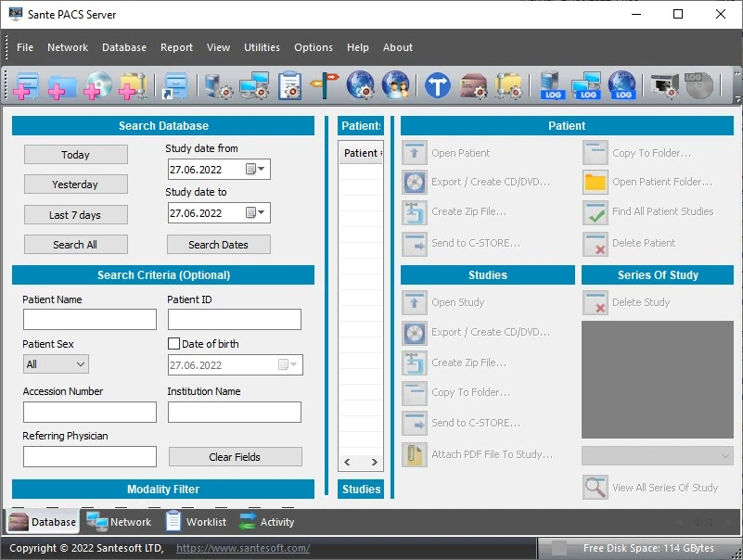Click the globe LOG toolbar icon
The height and width of the screenshot is (560, 743).
click(621, 85)
